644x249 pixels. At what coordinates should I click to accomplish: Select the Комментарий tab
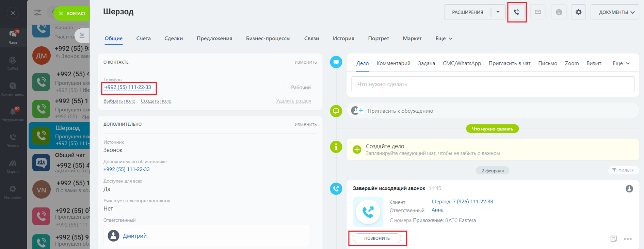(393, 63)
